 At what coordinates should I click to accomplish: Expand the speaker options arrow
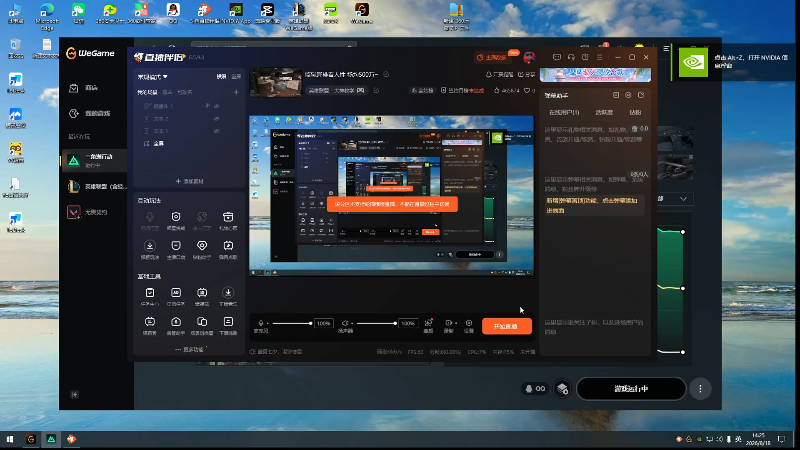352,323
